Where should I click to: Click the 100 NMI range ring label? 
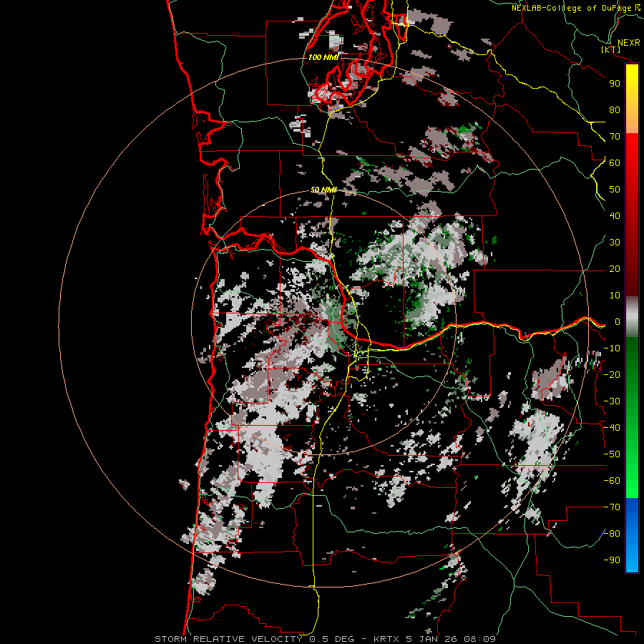click(x=323, y=57)
